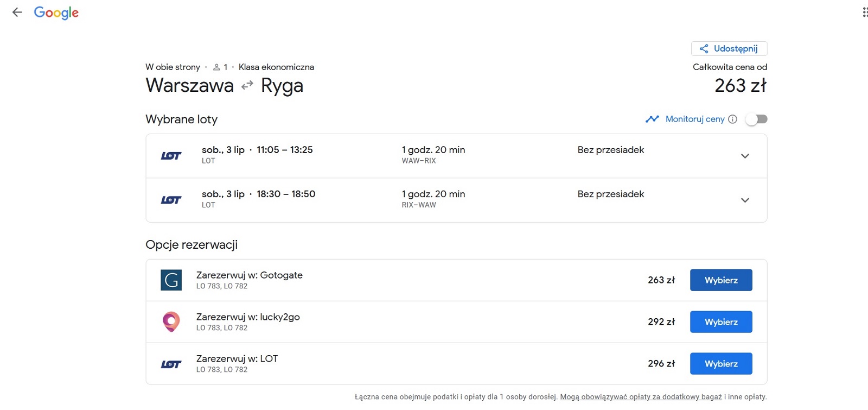868x410 pixels.
Task: Go back using the left arrow icon
Action: (17, 12)
